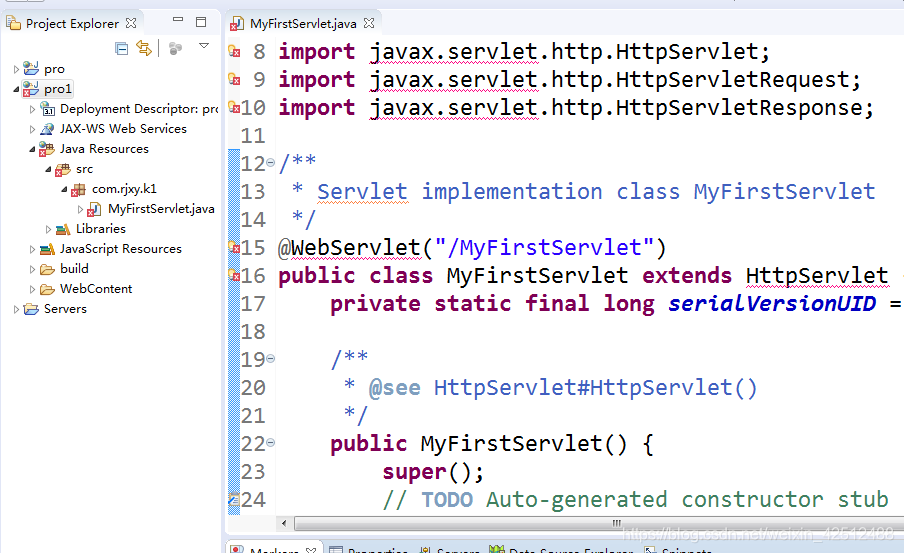Expand the Servers project node
The width and height of the screenshot is (904, 553).
point(16,309)
